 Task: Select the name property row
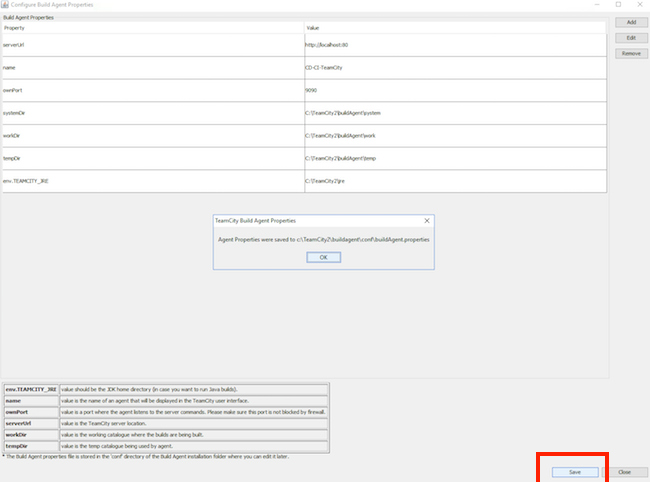[304, 68]
